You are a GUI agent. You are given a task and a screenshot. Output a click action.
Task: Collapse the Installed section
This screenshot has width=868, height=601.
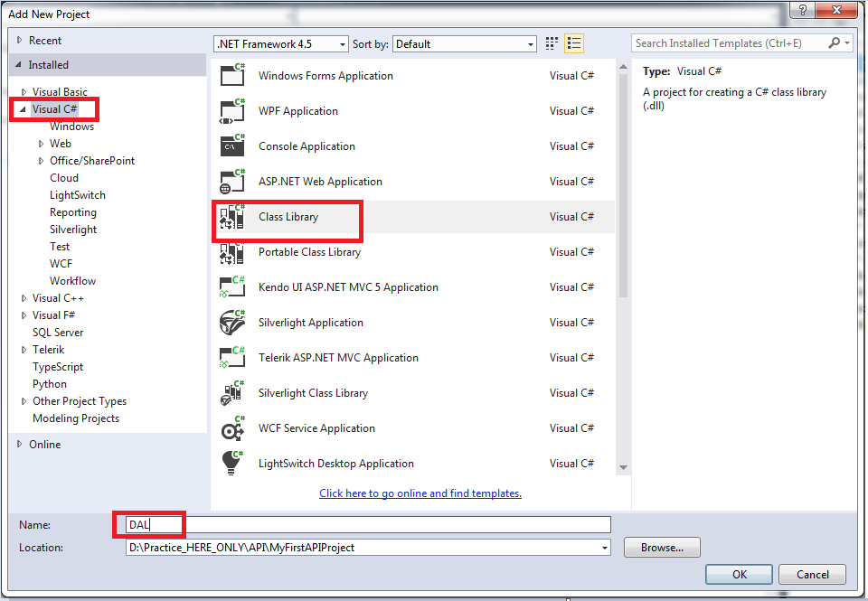coord(19,65)
